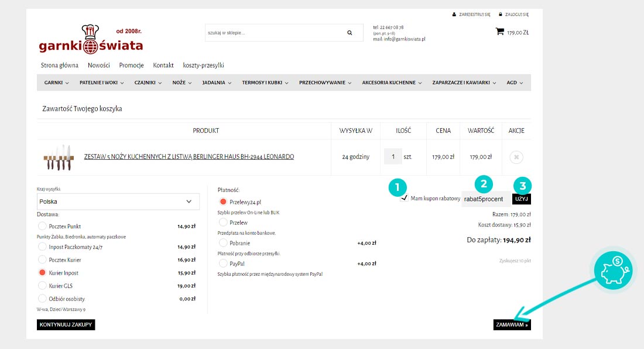Choose Przelew bank transfer payment
Viewport: 644px width, 349px height.
click(223, 222)
